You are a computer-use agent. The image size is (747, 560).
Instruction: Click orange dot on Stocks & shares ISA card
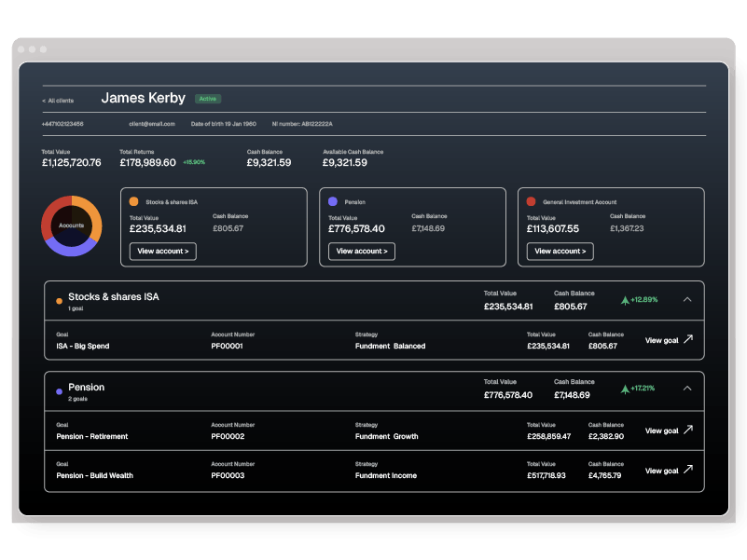pos(134,202)
